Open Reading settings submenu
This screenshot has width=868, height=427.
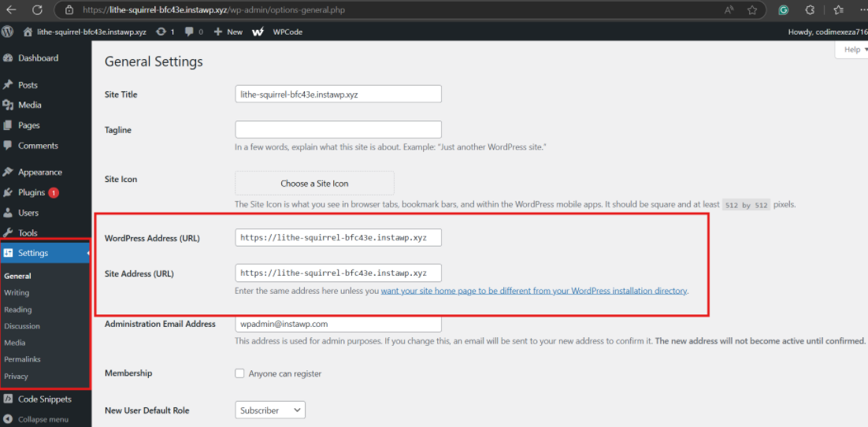[x=17, y=310]
